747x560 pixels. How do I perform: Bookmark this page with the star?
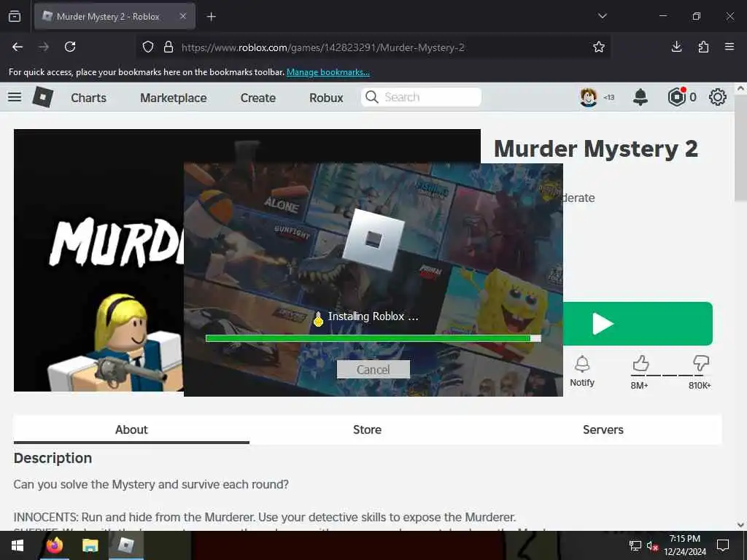[599, 47]
